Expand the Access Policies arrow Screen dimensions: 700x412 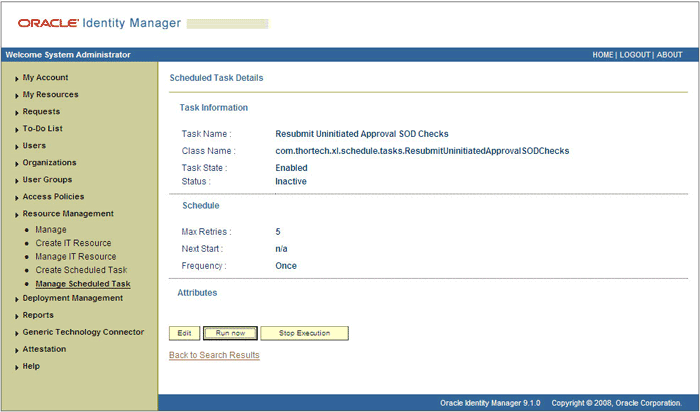(x=17, y=197)
